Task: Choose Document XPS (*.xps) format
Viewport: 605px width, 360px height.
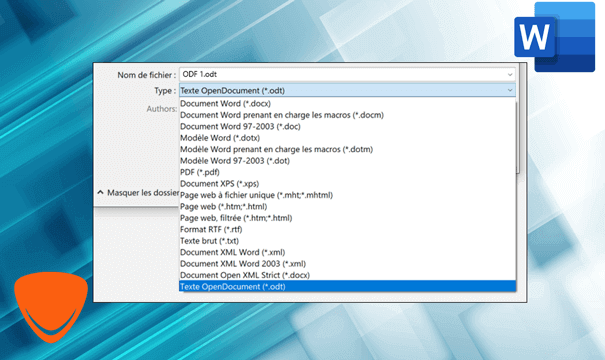Action: coord(347,184)
